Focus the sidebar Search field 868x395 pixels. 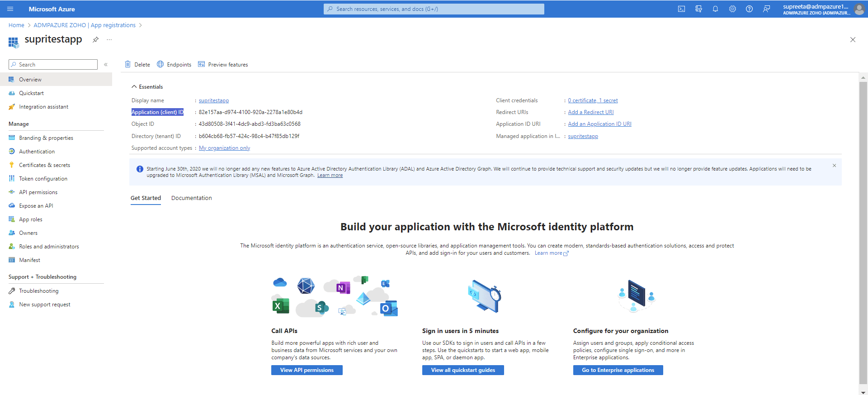point(53,65)
